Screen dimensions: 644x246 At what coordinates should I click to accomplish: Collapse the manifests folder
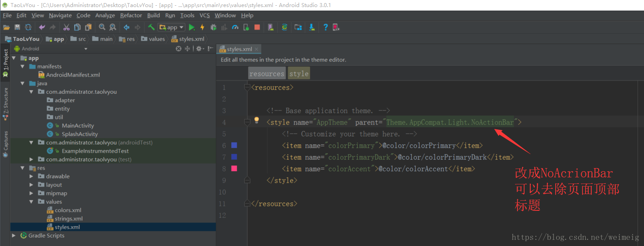[x=23, y=66]
